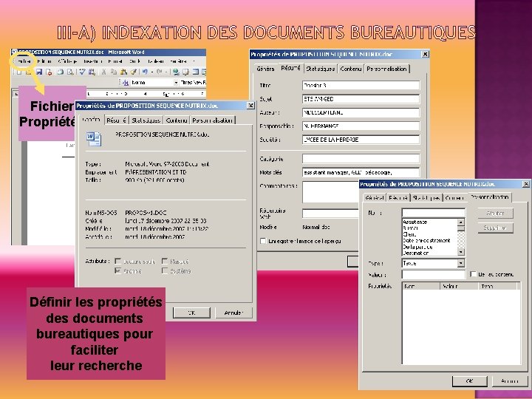Click the Tables and Borders icon
The image size is (532, 399).
(x=185, y=72)
